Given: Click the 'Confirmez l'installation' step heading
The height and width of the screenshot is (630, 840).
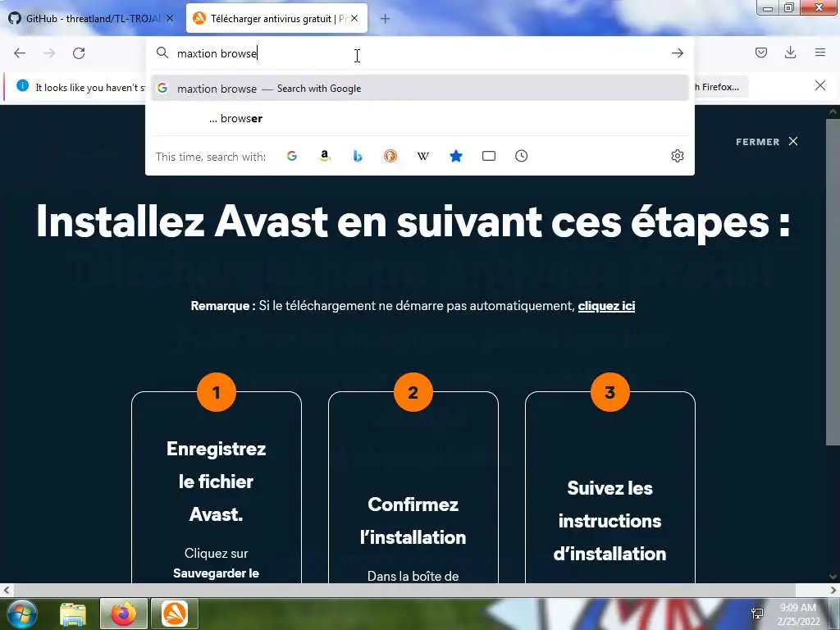Looking at the screenshot, I should (x=413, y=521).
